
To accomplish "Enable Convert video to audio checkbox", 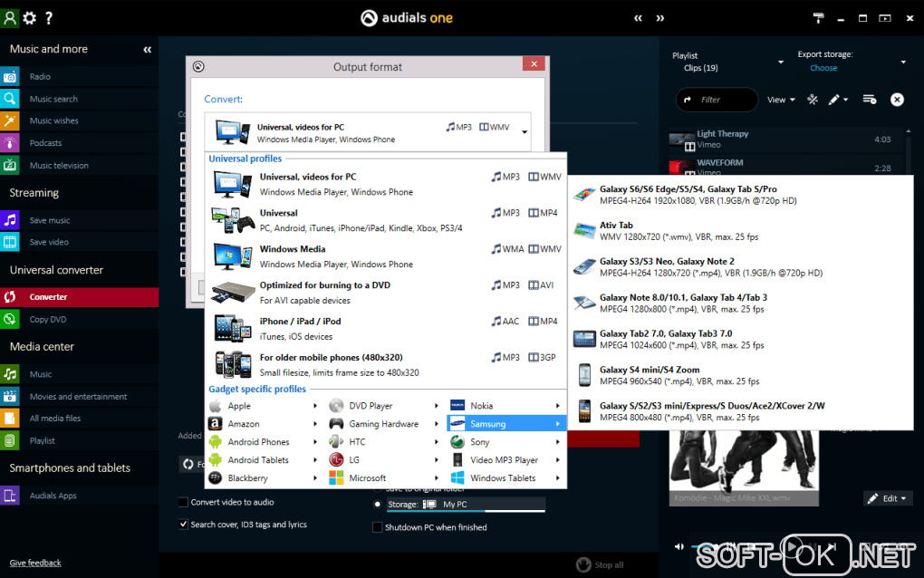I will 183,502.
